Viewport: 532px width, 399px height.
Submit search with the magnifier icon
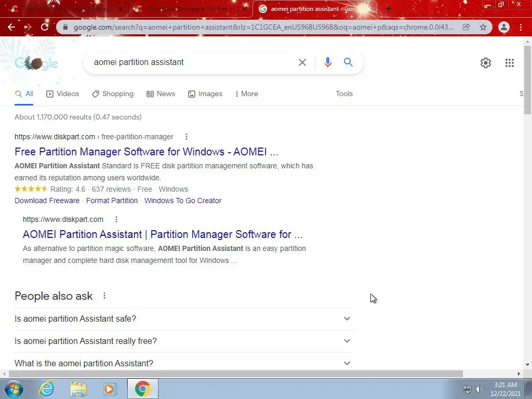348,62
